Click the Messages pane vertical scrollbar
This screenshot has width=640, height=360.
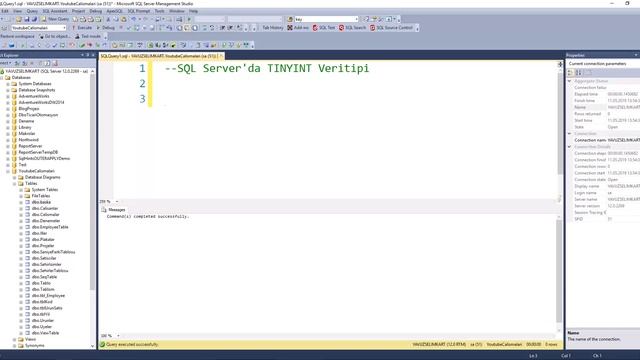(x=559, y=271)
